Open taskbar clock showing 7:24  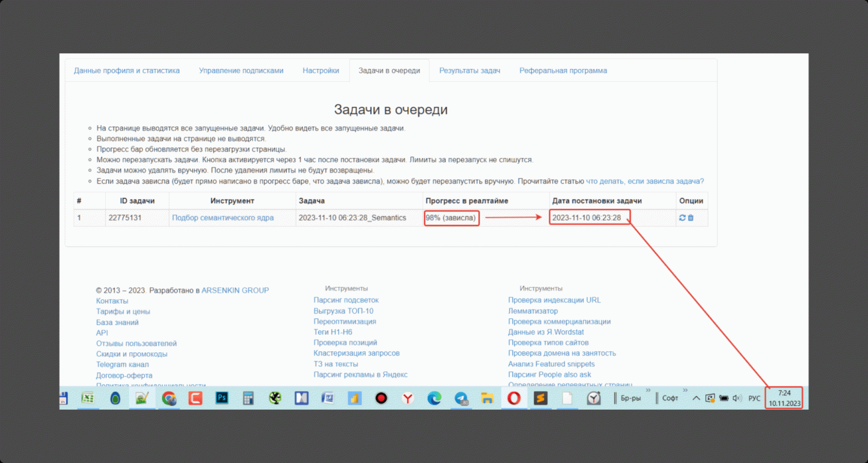click(x=784, y=398)
